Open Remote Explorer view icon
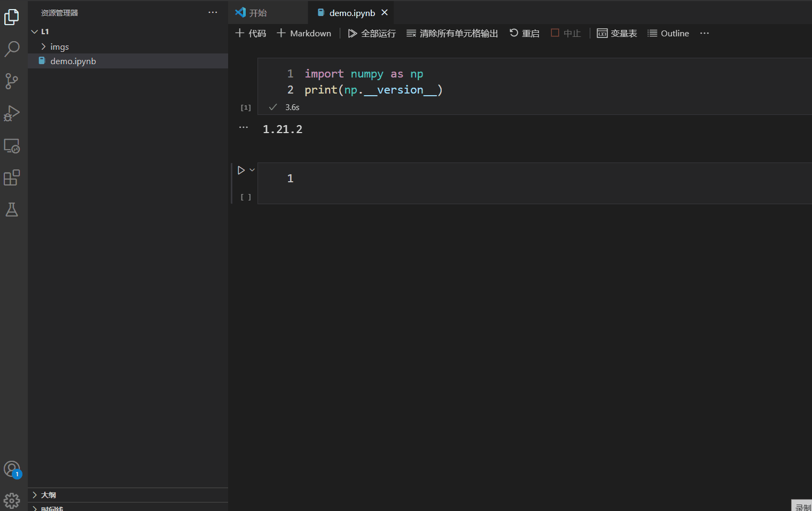The height and width of the screenshot is (511, 812). pos(12,146)
